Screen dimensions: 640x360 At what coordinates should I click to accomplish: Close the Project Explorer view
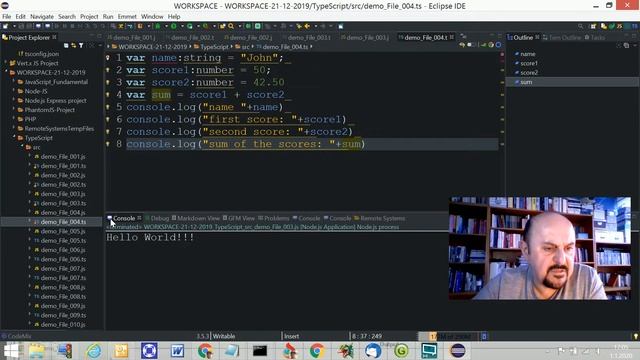[x=54, y=37]
